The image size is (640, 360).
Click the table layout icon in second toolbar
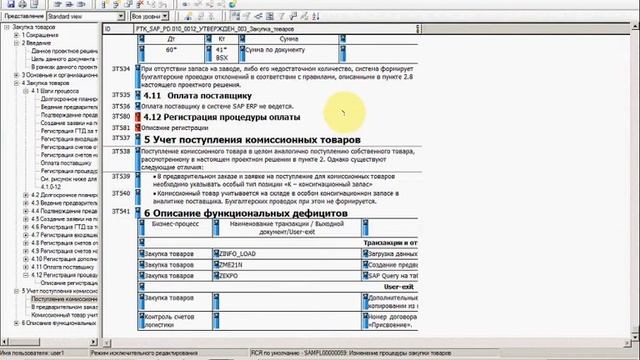pos(270,16)
